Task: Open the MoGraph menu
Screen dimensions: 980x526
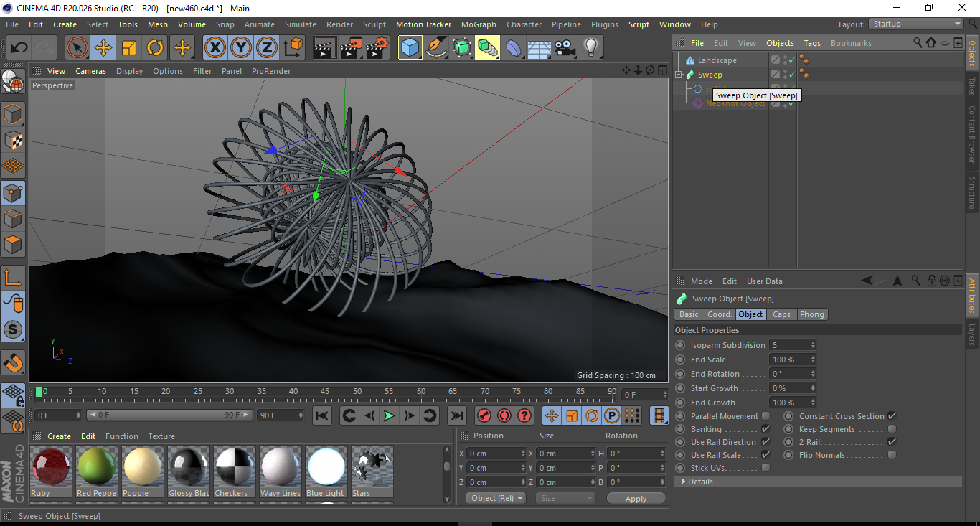Action: point(479,24)
